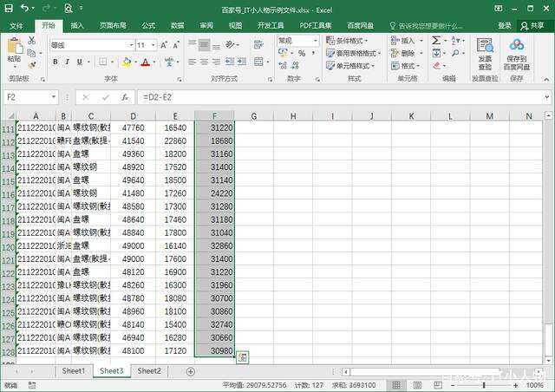
Task: Open find and select magnifier
Action: coord(456,54)
